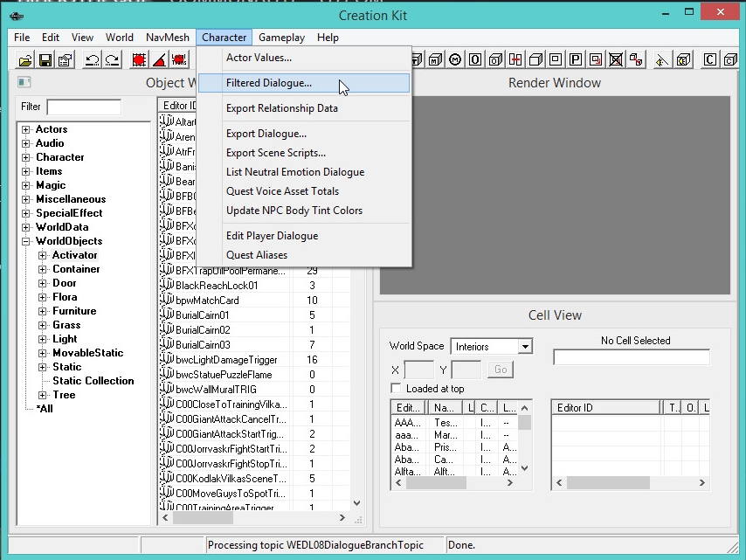746x560 pixels.
Task: Expand the Magic tree node
Action: click(x=26, y=185)
